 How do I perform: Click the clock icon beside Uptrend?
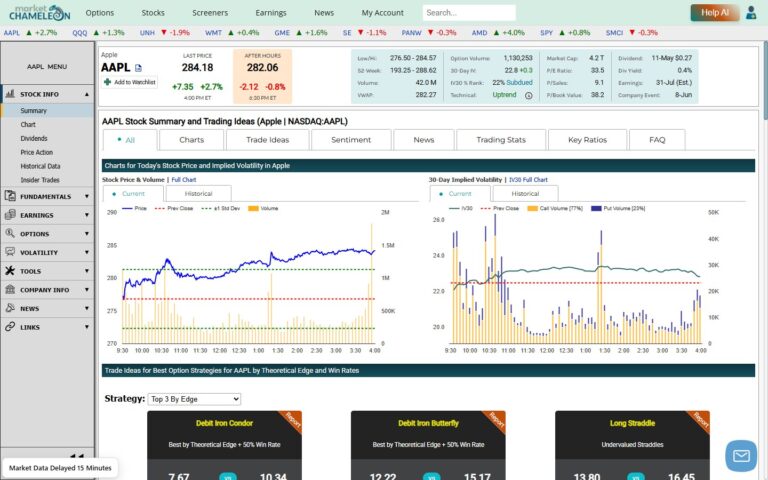(x=528, y=96)
